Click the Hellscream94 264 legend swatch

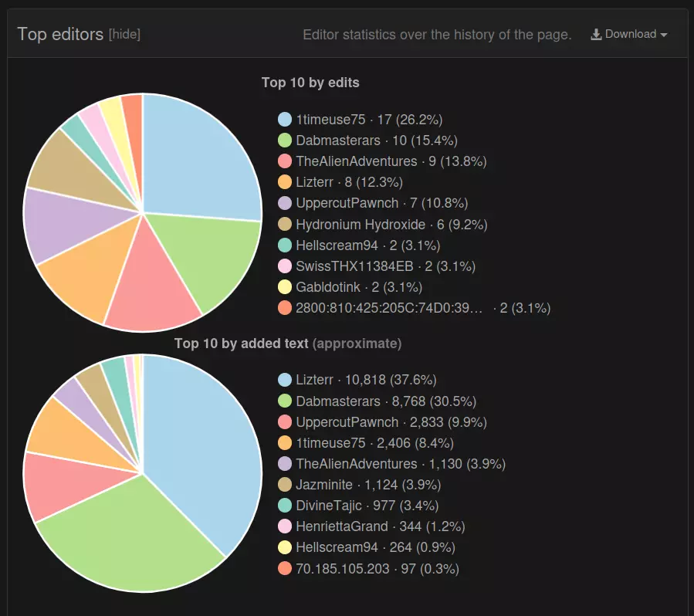[285, 547]
